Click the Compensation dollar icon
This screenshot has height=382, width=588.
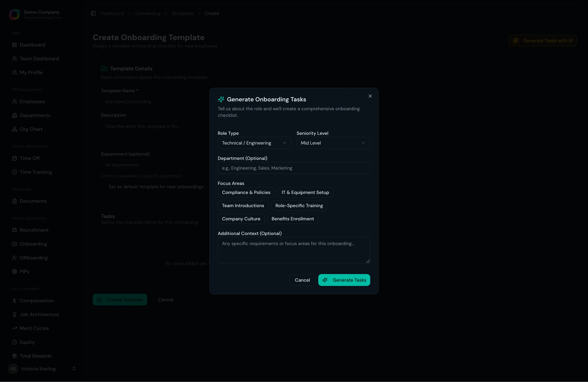tap(15, 301)
